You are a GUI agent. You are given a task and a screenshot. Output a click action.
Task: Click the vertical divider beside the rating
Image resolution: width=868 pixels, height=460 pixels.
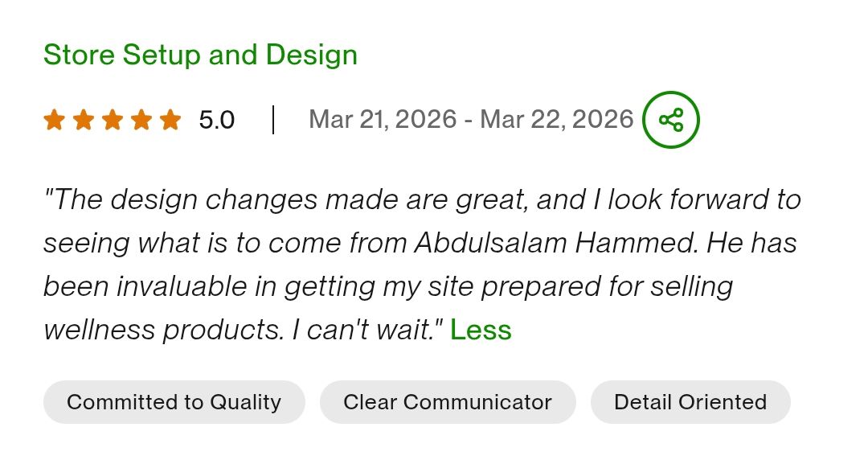(x=273, y=120)
